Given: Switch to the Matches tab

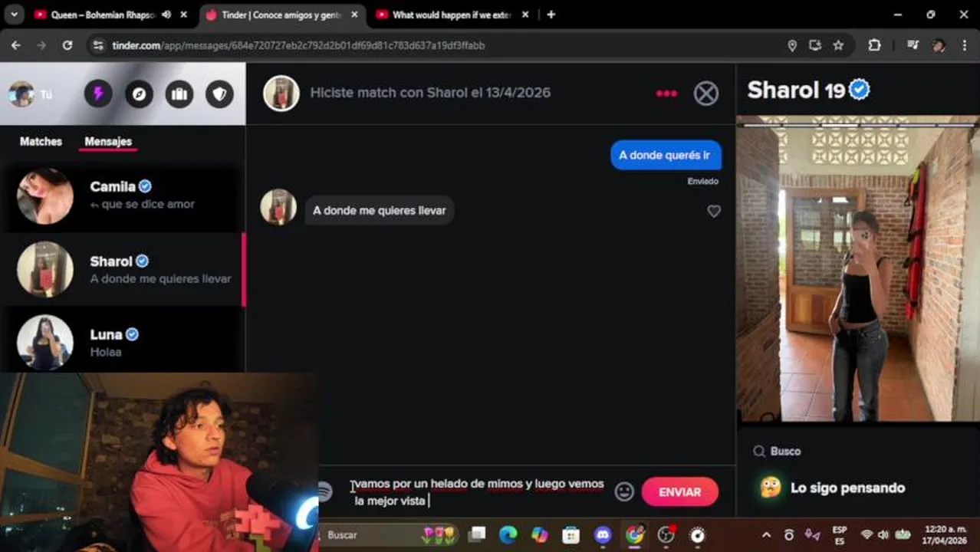Looking at the screenshot, I should (x=41, y=141).
